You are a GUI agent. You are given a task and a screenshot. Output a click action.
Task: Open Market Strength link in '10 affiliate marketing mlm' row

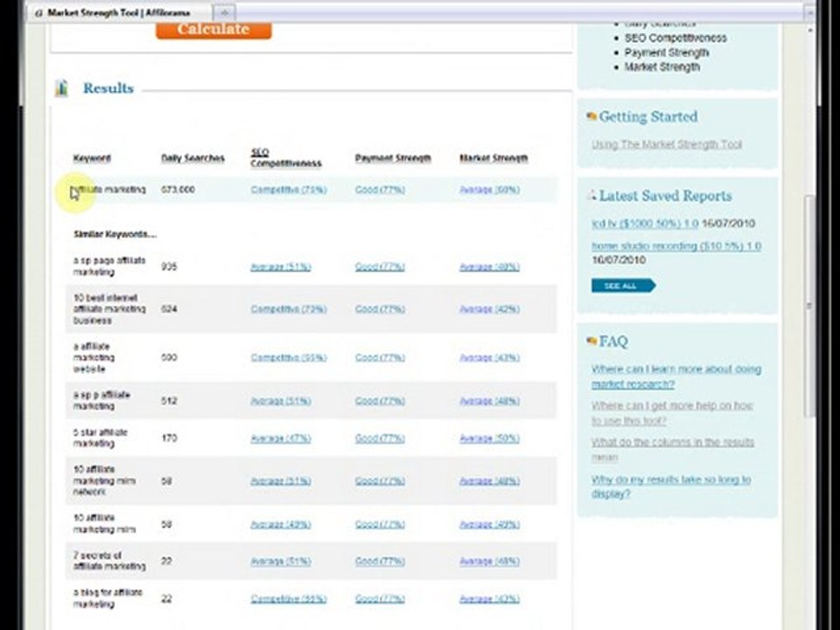click(490, 524)
